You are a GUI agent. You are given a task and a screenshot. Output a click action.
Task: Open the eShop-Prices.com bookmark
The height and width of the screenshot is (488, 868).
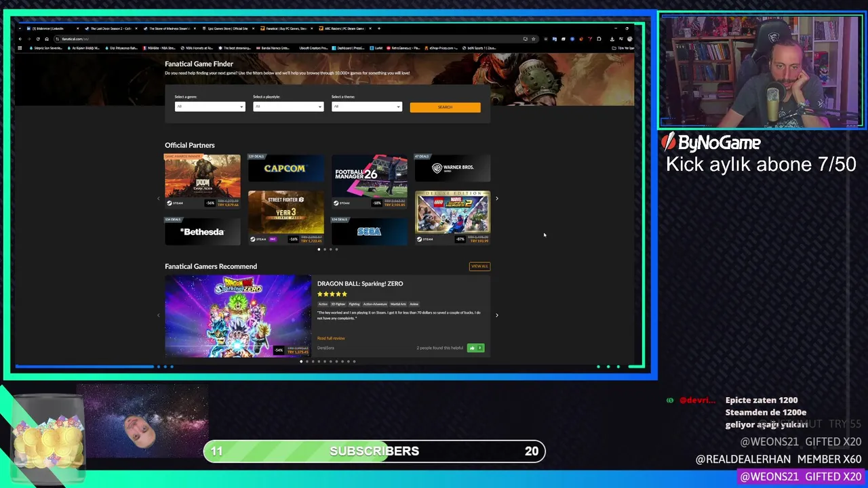point(441,48)
